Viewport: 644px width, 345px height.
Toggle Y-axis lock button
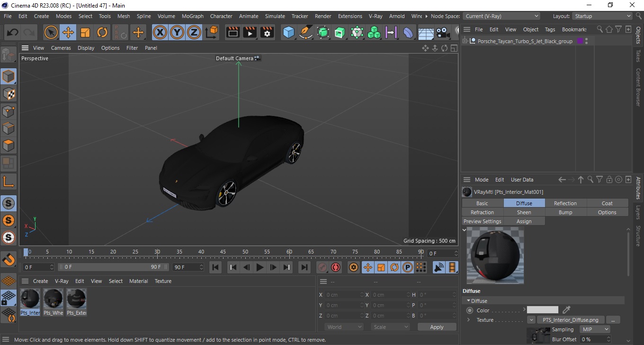point(177,33)
